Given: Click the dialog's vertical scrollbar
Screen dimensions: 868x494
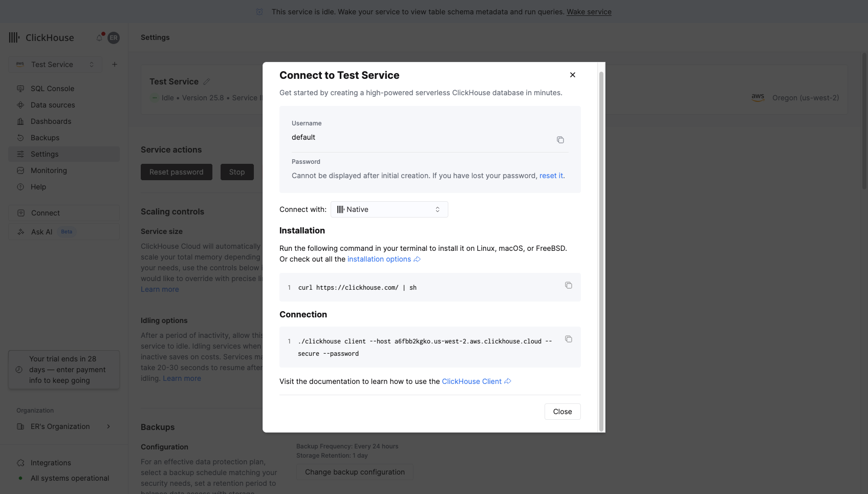Looking at the screenshot, I should point(601,251).
